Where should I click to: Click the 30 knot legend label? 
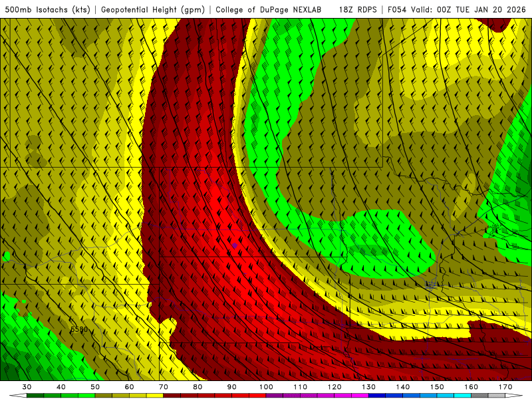(x=27, y=387)
